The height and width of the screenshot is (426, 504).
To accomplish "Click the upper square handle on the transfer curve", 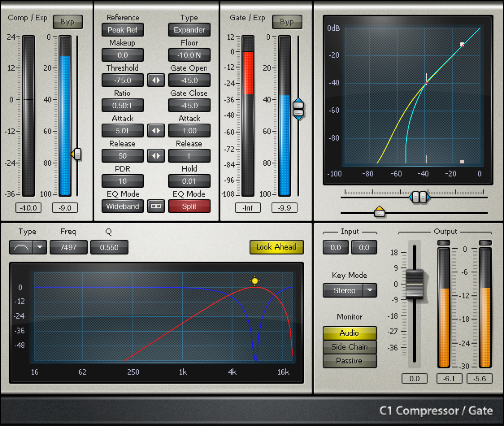I will click(x=462, y=44).
